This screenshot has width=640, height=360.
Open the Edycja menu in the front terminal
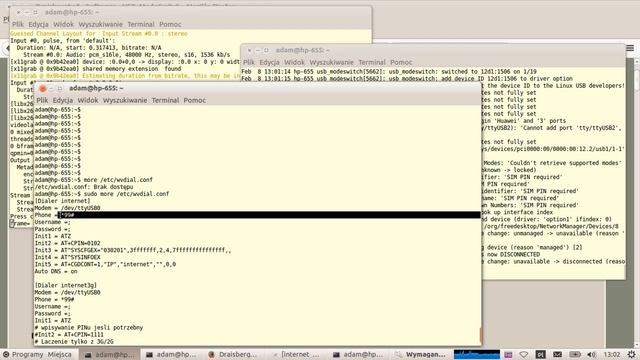[63, 100]
